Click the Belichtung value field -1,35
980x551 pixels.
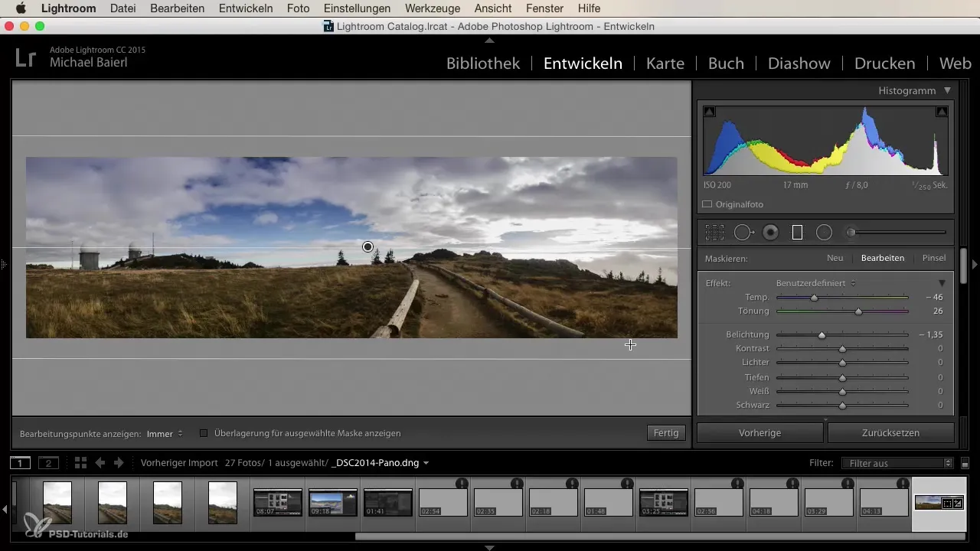(x=930, y=334)
